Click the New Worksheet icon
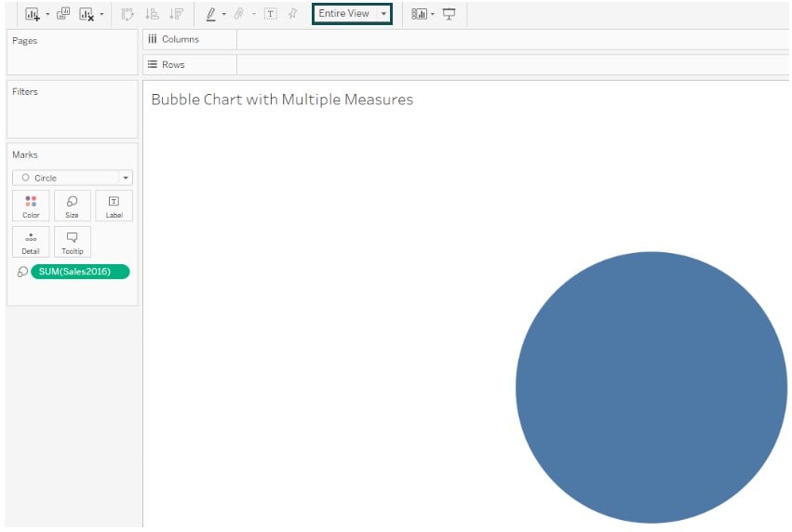 coord(33,14)
